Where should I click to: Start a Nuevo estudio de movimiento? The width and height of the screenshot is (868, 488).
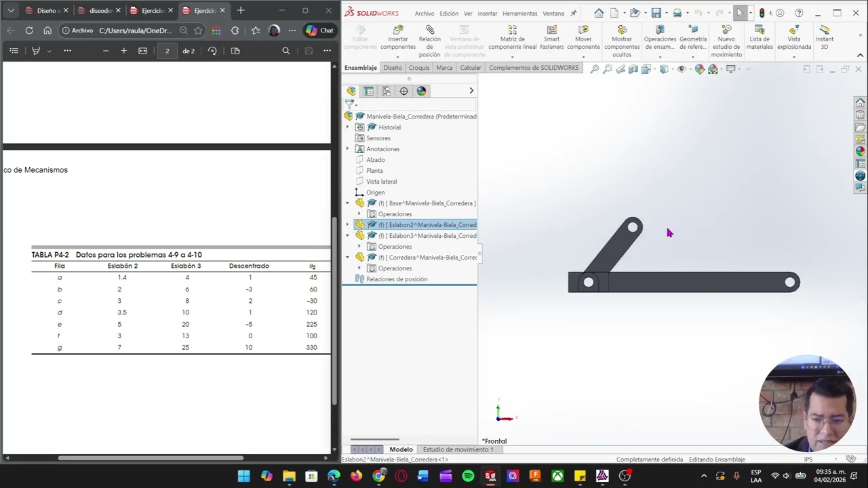726,41
